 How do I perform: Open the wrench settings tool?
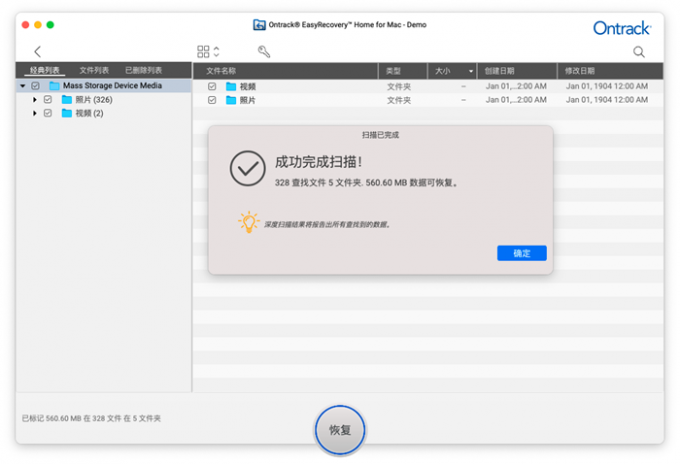[264, 52]
